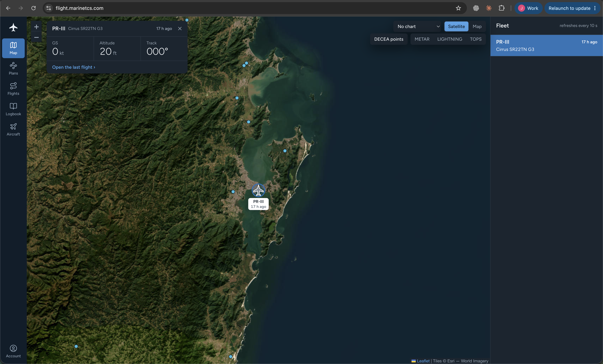Open the last flight link
The height and width of the screenshot is (364, 603).
coord(74,67)
